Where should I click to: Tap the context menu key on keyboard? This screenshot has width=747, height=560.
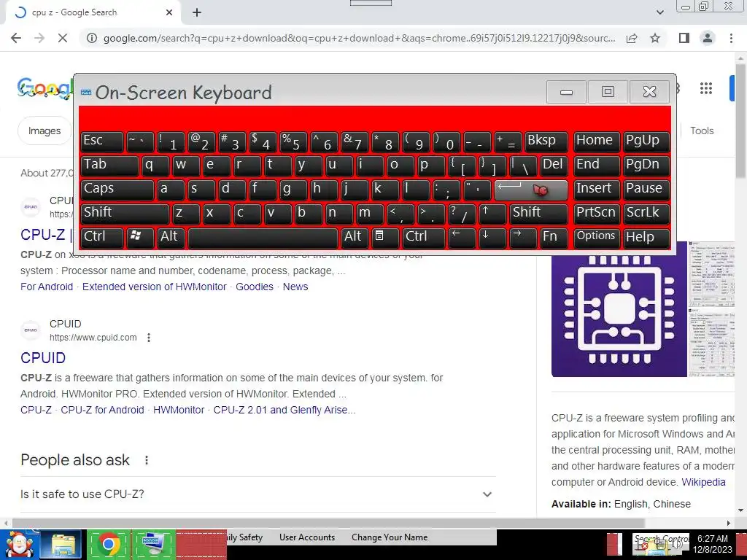pos(385,238)
